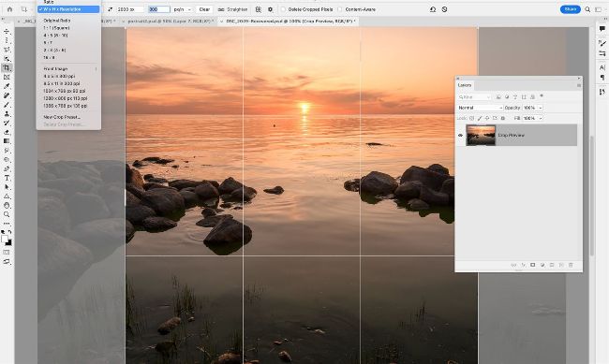Toggle lock image pixels brush icon
The height and width of the screenshot is (364, 609).
480,118
